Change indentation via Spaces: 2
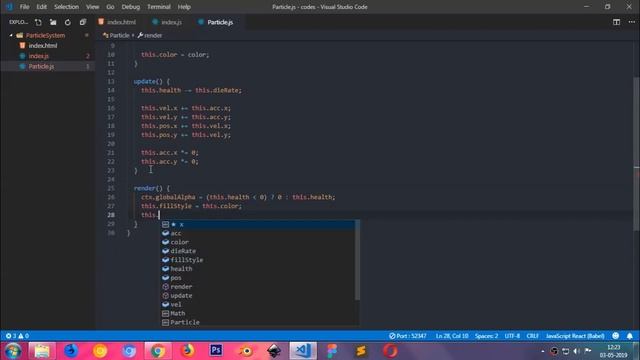 486,336
